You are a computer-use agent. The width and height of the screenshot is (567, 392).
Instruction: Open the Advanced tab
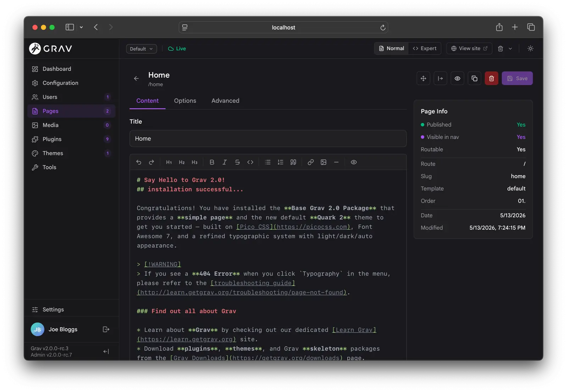(225, 101)
